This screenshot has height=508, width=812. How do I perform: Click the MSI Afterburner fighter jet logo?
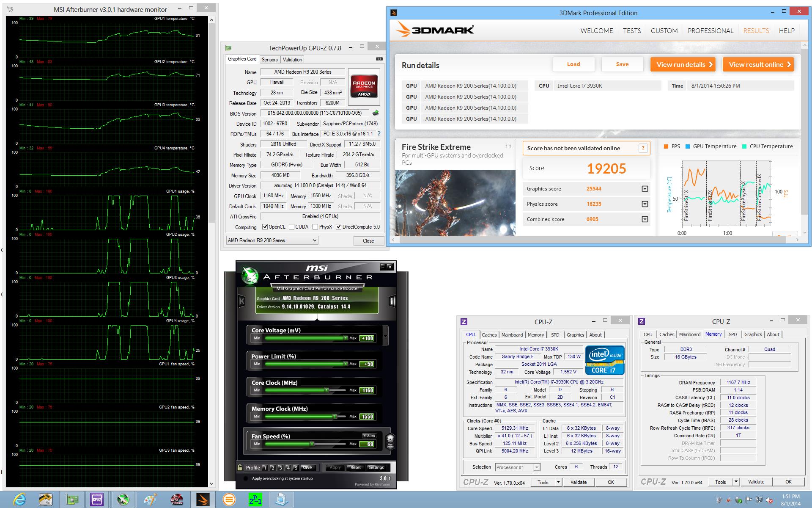click(250, 276)
